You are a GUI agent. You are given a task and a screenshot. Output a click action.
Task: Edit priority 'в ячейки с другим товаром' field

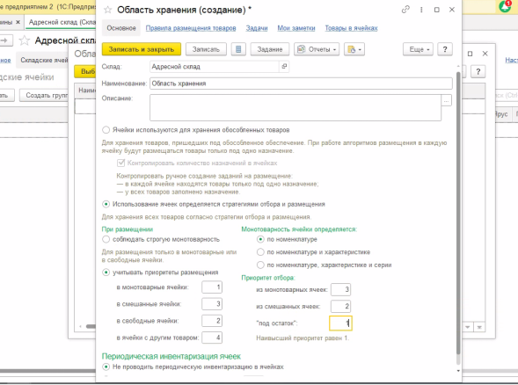[x=212, y=337]
